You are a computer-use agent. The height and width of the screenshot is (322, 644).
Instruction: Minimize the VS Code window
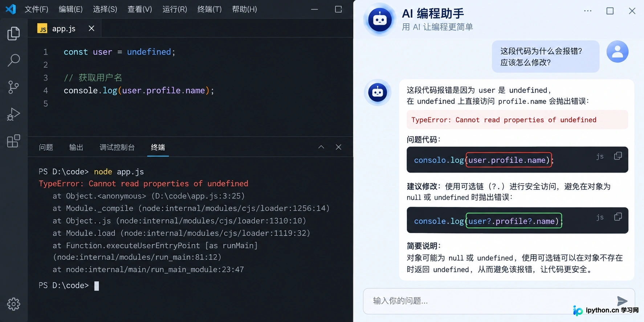click(x=314, y=9)
